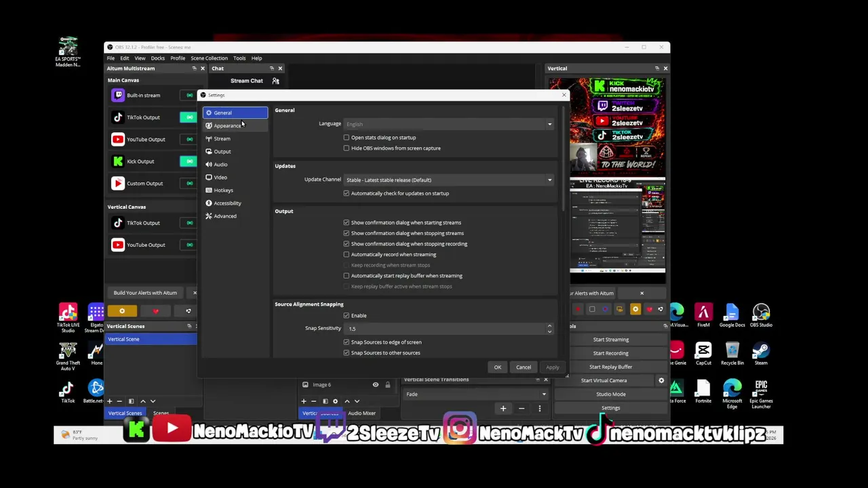Open the Accessibility settings category

pos(235,203)
